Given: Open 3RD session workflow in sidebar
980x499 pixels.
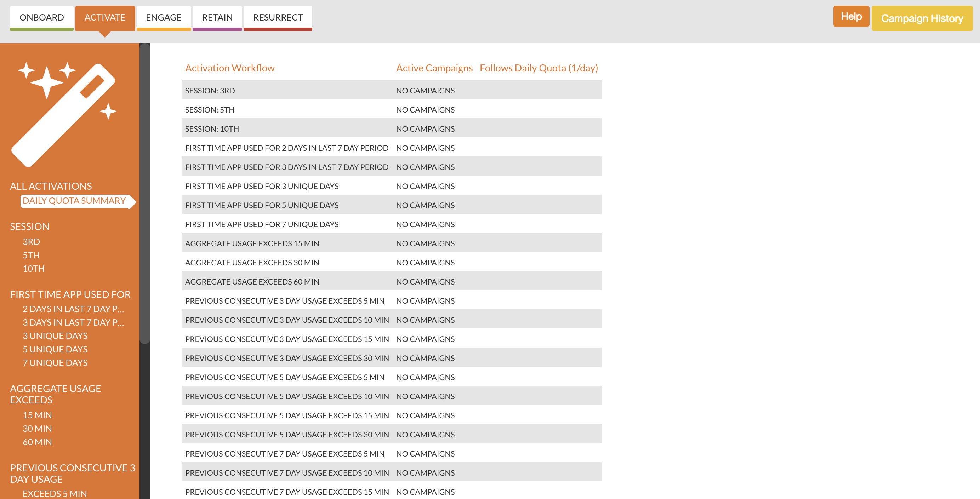Looking at the screenshot, I should (x=31, y=241).
